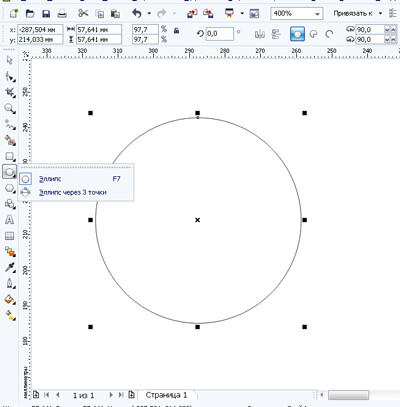Open the 400% zoom level dropdown
The width and height of the screenshot is (400, 407).
[x=317, y=14]
